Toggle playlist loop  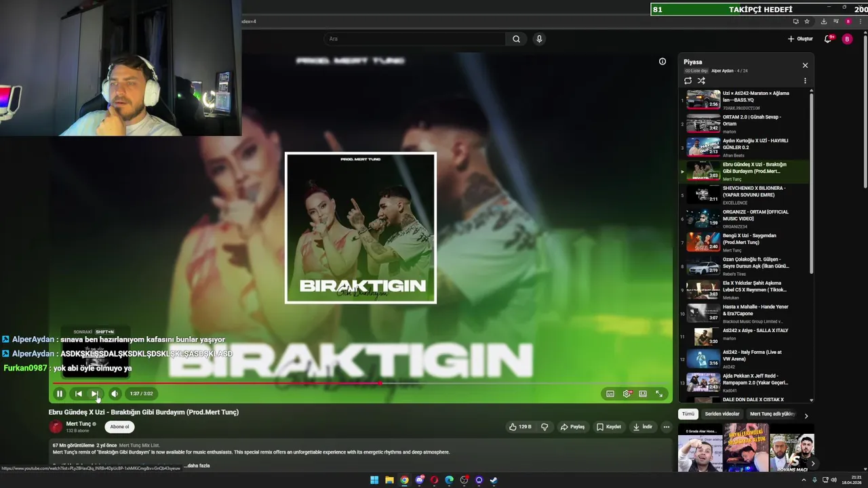tap(688, 81)
